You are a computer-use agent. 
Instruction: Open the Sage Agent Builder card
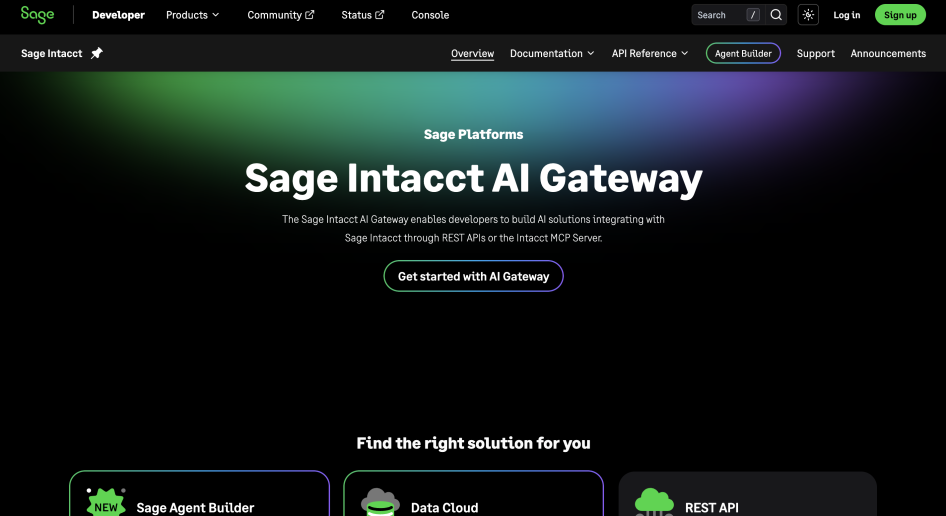(200, 493)
